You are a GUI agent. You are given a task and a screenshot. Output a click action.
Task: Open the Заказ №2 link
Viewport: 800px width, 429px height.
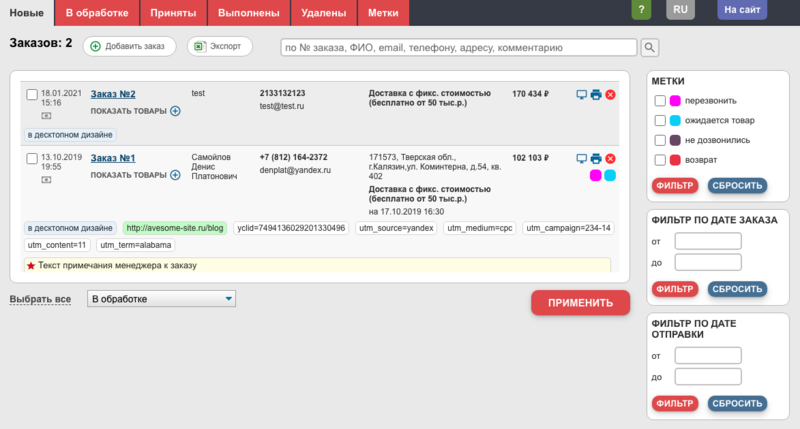coord(113,94)
